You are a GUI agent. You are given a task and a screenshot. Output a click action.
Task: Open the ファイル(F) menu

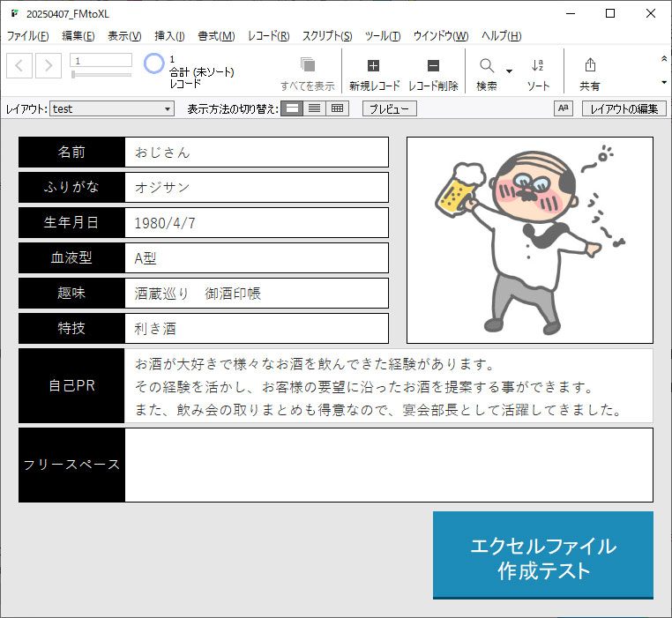[28, 36]
